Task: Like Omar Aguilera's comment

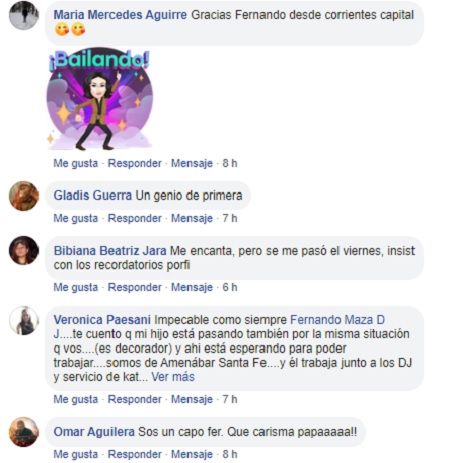Action: coord(76,454)
